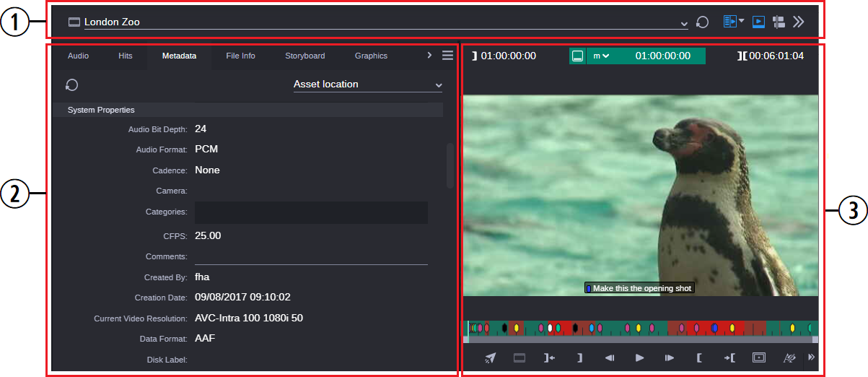Screen dimensions: 868x377
Task: Open the File Info tab
Action: coord(240,56)
